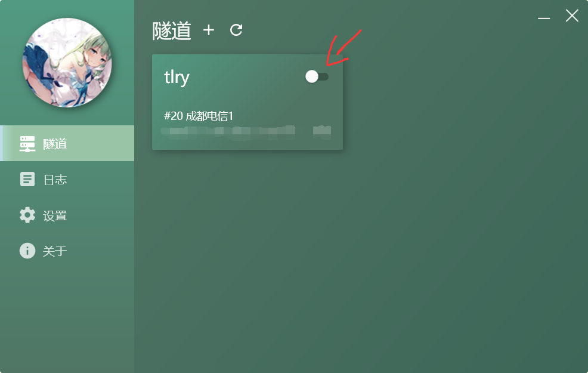Click the 隧道 page heading
The height and width of the screenshot is (373, 588).
click(x=172, y=31)
